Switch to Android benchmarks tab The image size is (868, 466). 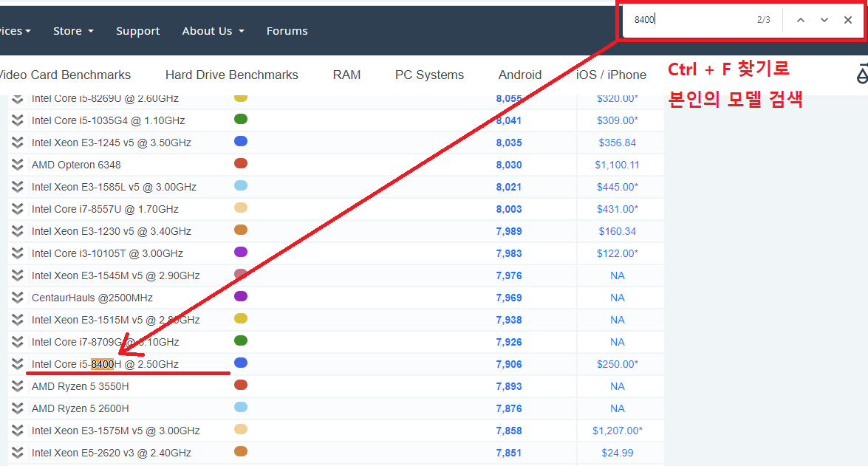(x=520, y=75)
